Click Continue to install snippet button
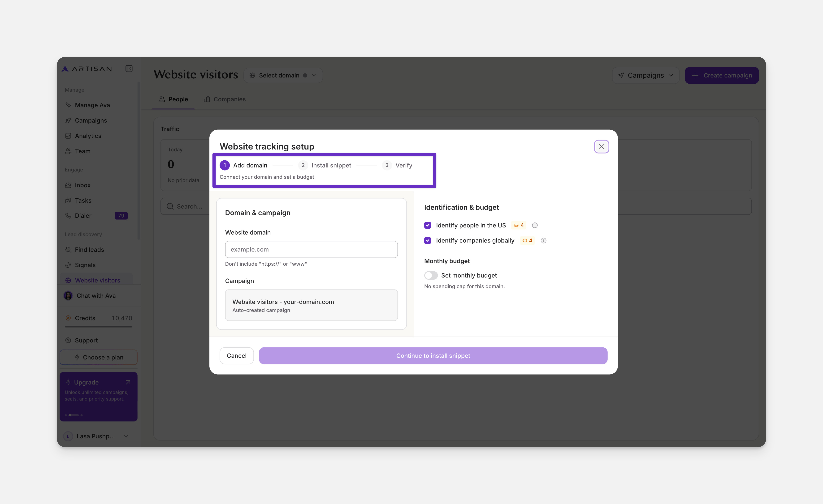Screen dimensions: 823x504 (433, 356)
